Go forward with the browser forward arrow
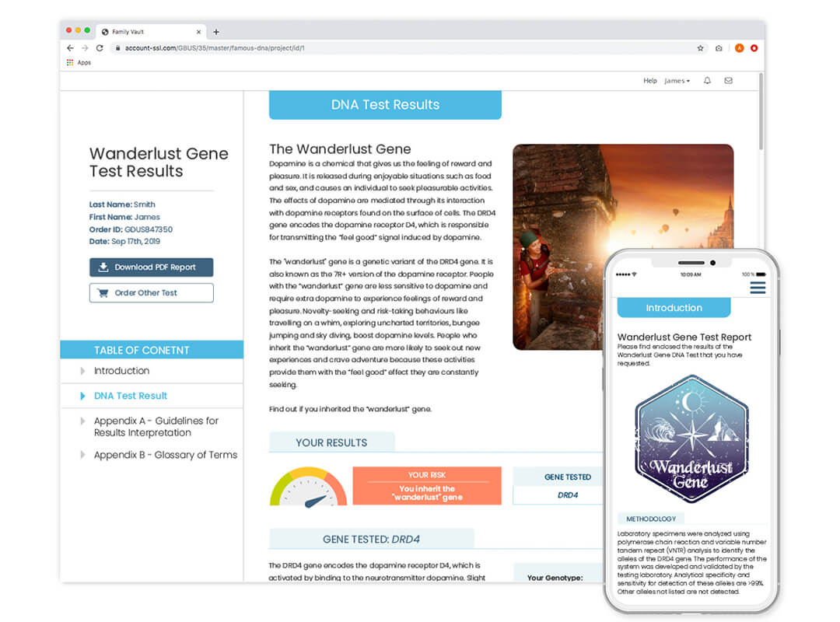The width and height of the screenshot is (840, 622). [x=85, y=47]
